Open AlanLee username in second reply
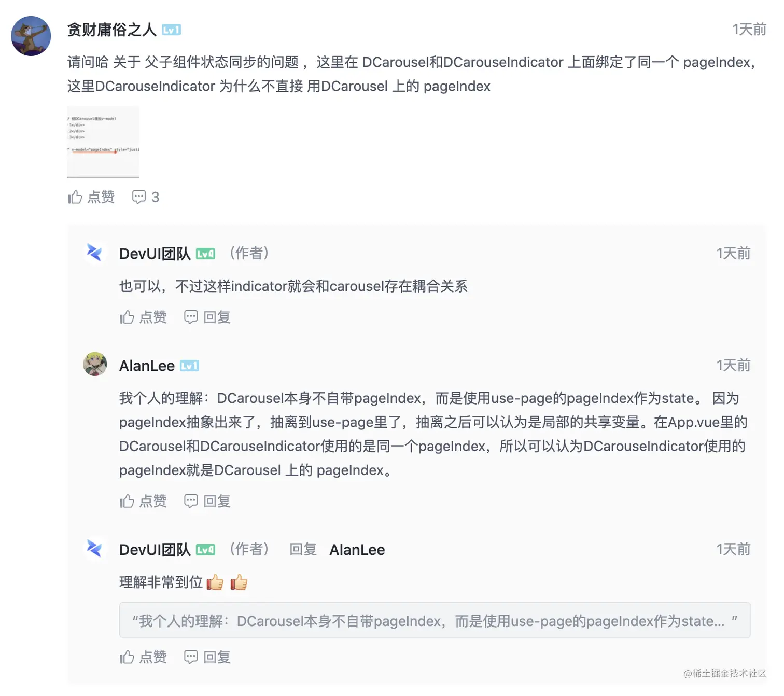784x696 pixels. [147, 366]
